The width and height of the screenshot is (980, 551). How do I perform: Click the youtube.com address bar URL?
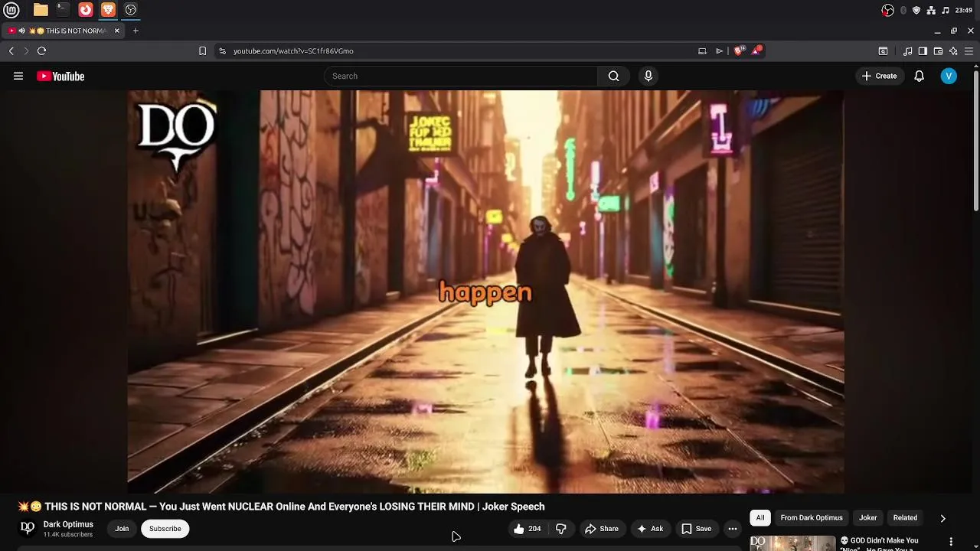(x=293, y=51)
